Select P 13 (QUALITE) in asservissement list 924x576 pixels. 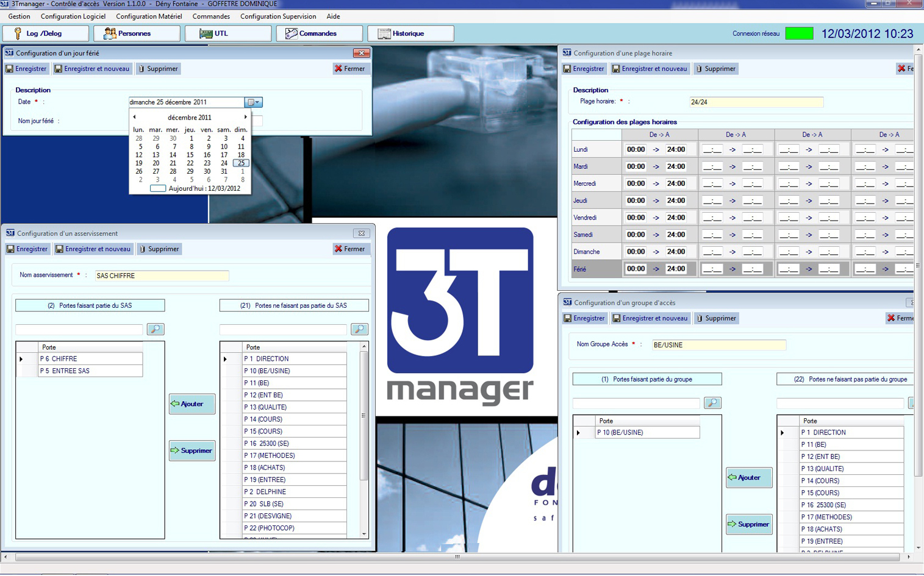pos(294,407)
